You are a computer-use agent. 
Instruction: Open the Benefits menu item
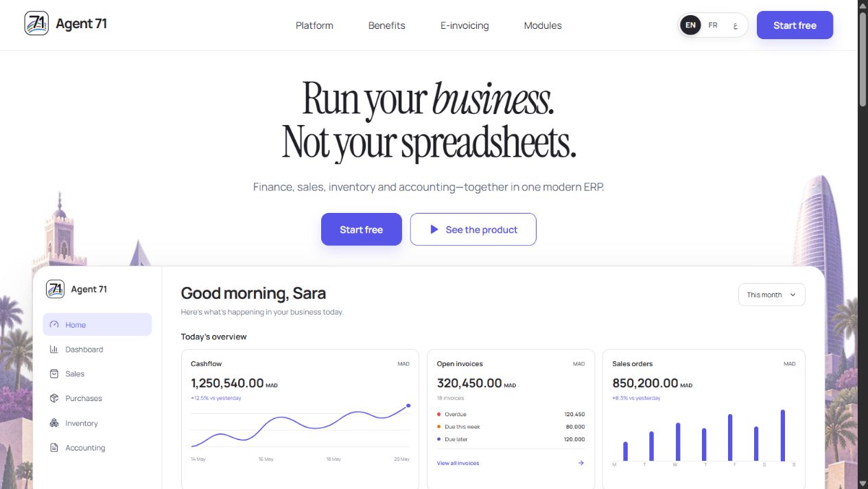pyautogui.click(x=387, y=25)
